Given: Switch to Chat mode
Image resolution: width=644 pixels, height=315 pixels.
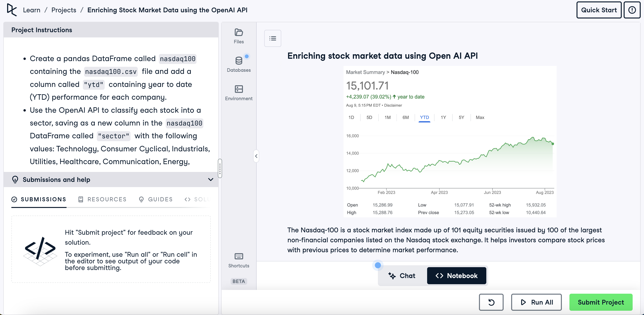Looking at the screenshot, I should coord(402,275).
